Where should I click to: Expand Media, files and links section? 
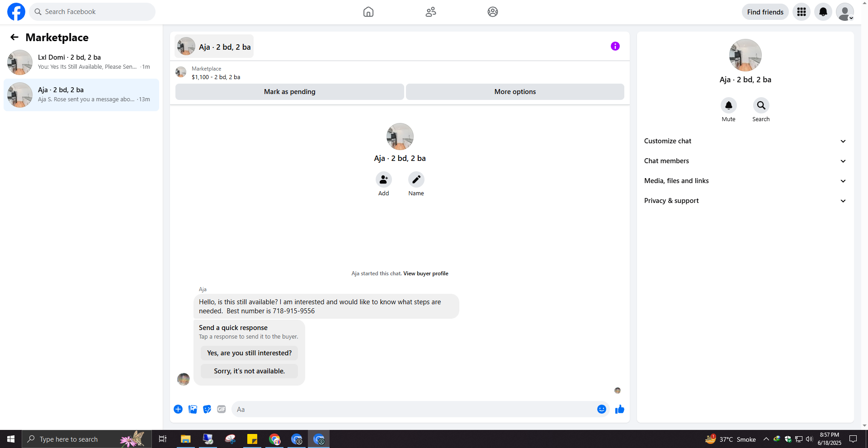(745, 181)
